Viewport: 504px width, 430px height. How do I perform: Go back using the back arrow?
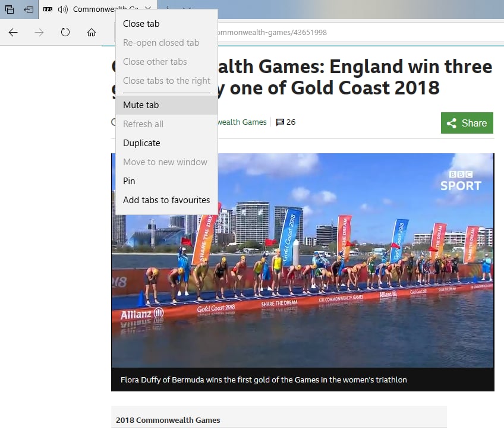(13, 32)
